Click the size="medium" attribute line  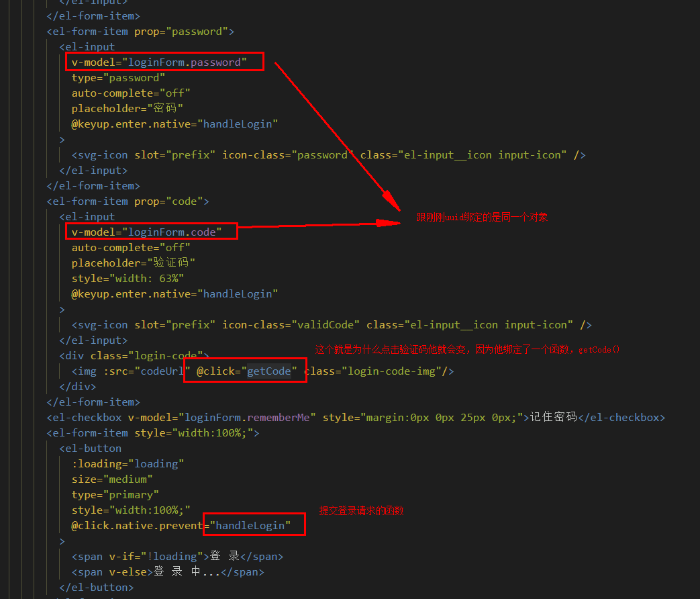(x=112, y=479)
